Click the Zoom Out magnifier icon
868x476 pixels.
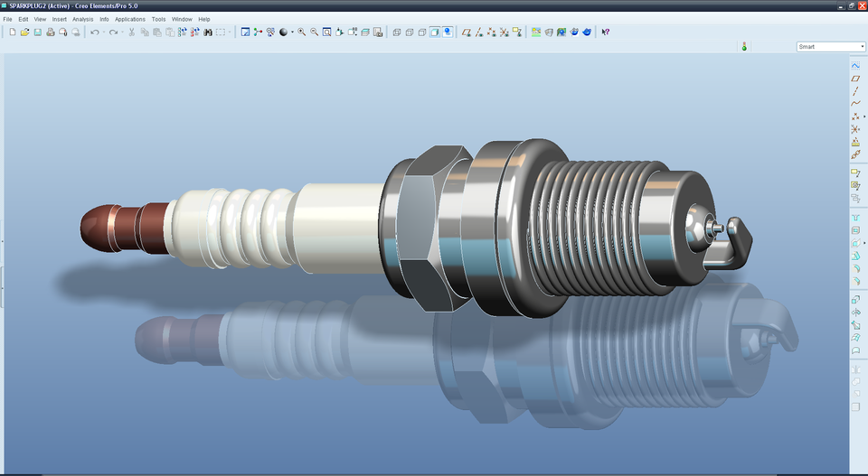(x=315, y=33)
